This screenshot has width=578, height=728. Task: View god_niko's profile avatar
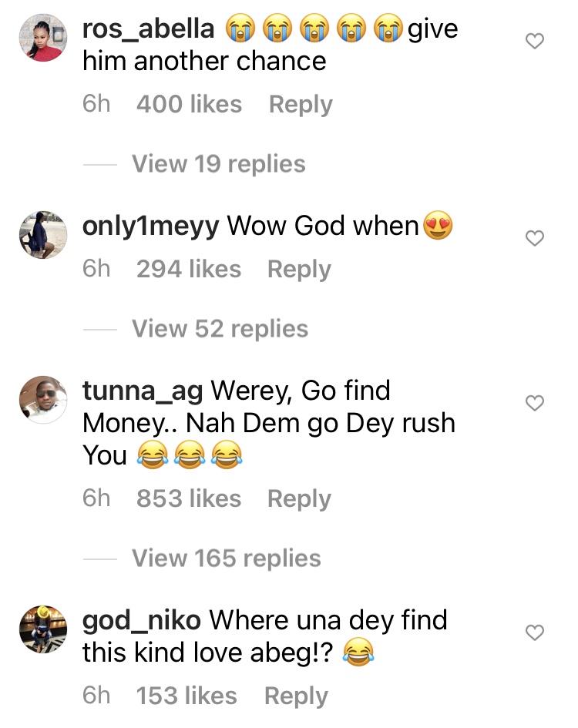pyautogui.click(x=43, y=629)
